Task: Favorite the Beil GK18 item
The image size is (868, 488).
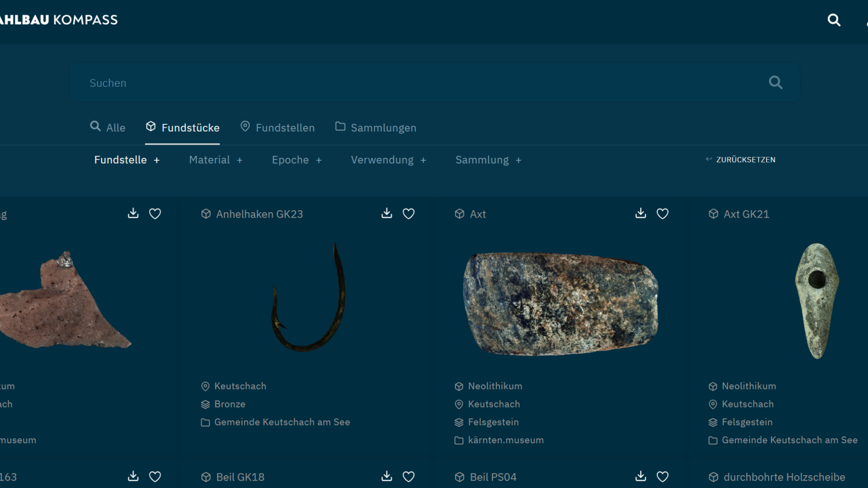Action: point(409,476)
